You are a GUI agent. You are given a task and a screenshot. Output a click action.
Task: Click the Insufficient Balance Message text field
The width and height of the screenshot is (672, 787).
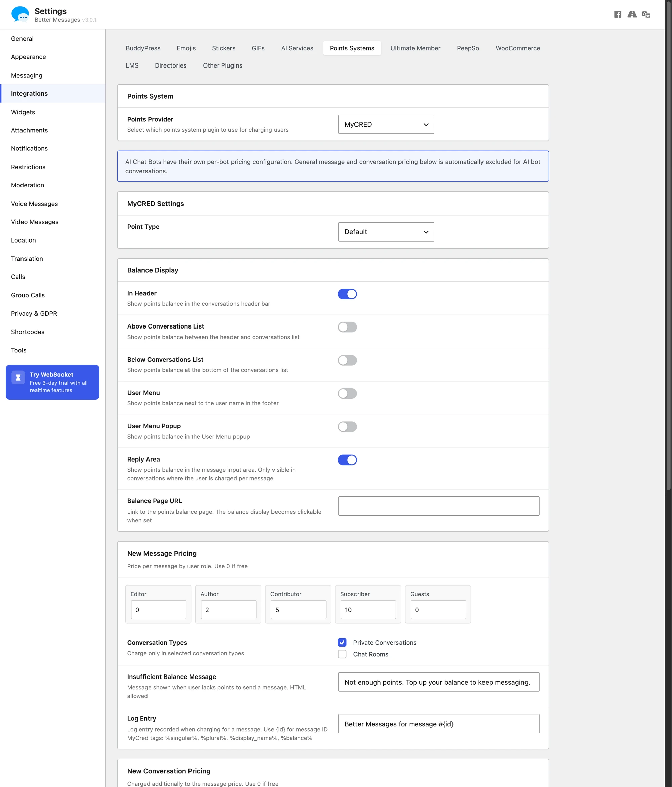(x=439, y=682)
